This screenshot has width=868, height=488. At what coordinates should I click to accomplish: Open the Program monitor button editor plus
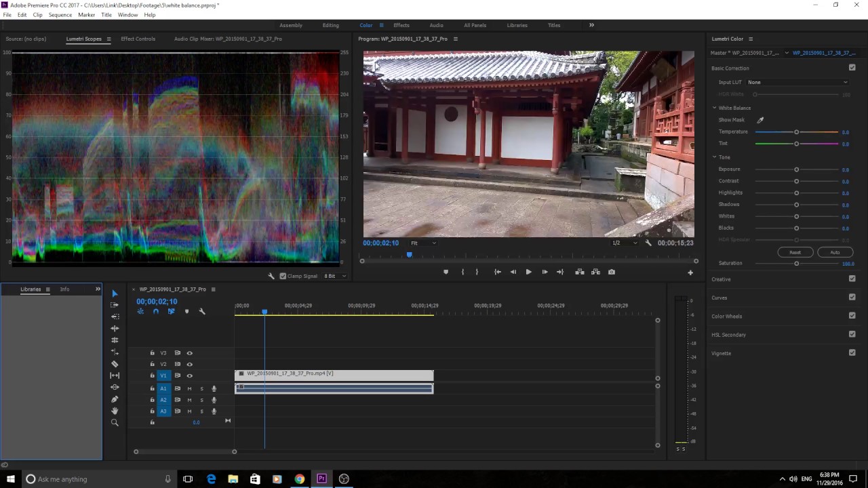pyautogui.click(x=690, y=272)
